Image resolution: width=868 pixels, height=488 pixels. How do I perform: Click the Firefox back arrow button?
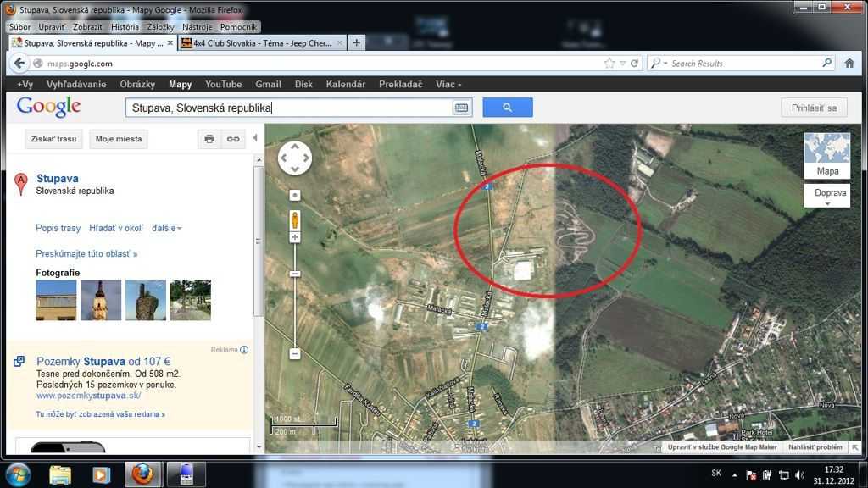19,63
